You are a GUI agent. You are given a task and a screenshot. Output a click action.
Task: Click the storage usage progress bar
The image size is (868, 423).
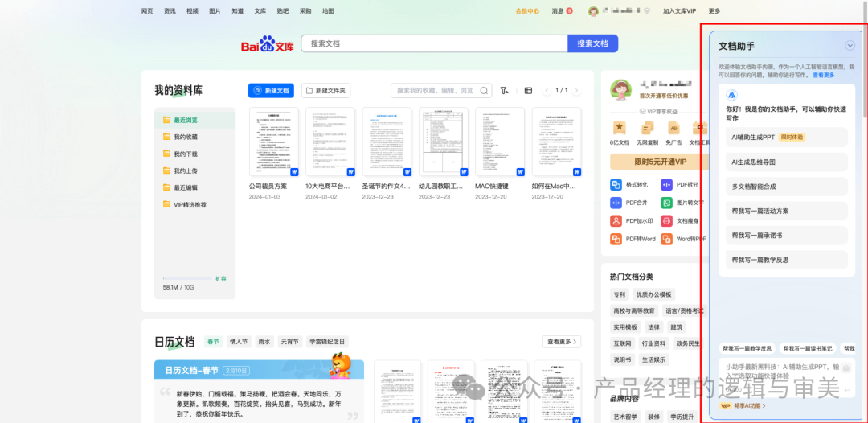(187, 278)
